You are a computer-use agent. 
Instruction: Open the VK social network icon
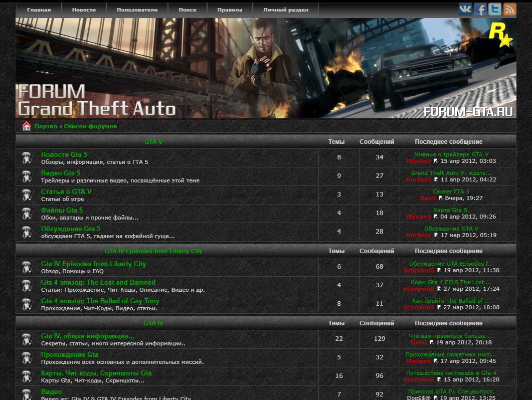[x=465, y=9]
